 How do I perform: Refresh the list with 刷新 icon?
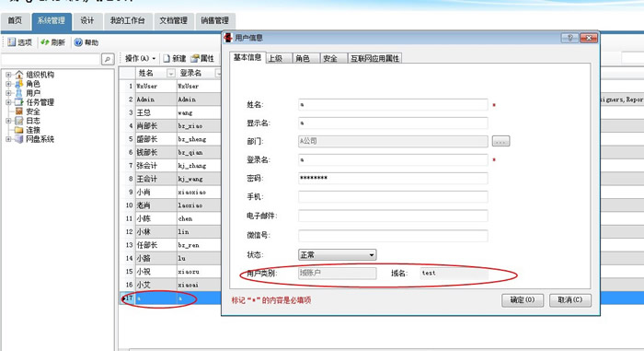(45, 42)
